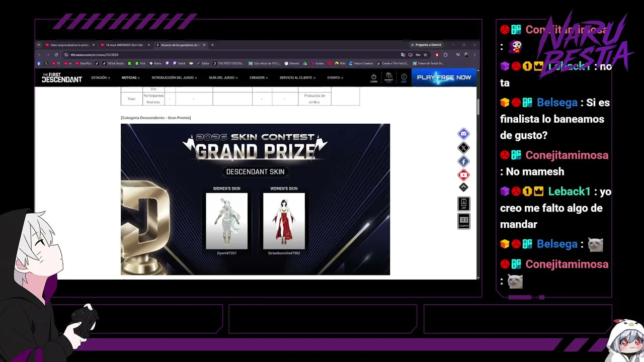Expand the ESTACIÓN navigation menu
Viewport: 644px width, 362px height.
(101, 78)
